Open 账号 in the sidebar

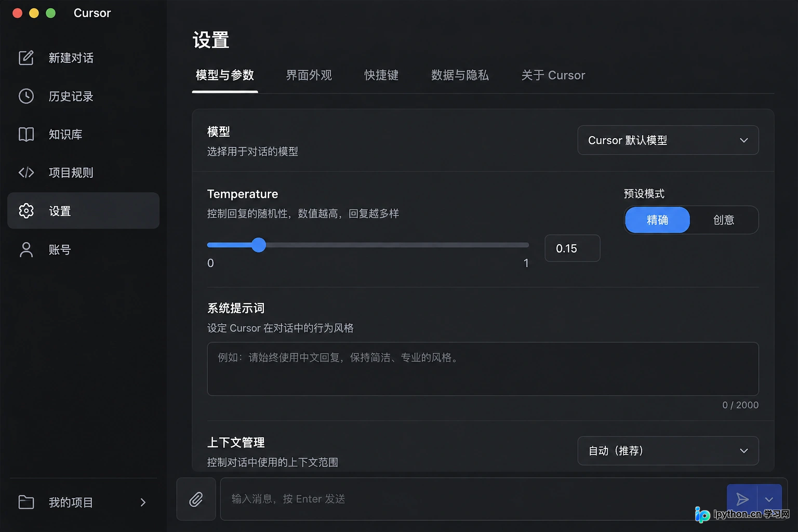(x=83, y=249)
